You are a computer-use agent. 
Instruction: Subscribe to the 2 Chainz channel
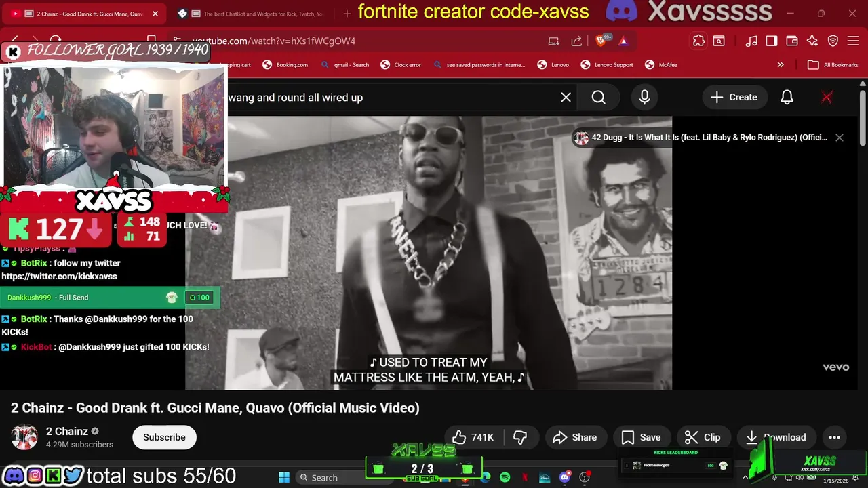(x=164, y=437)
